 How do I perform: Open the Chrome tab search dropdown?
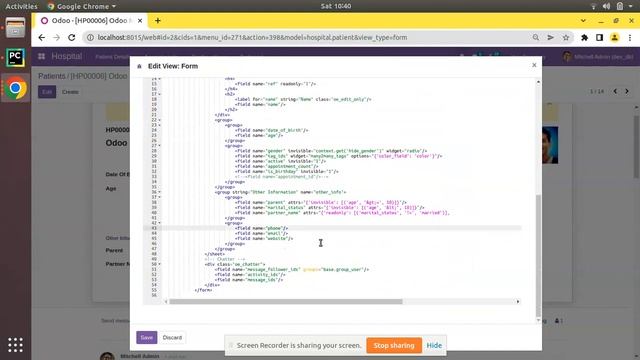(x=583, y=20)
